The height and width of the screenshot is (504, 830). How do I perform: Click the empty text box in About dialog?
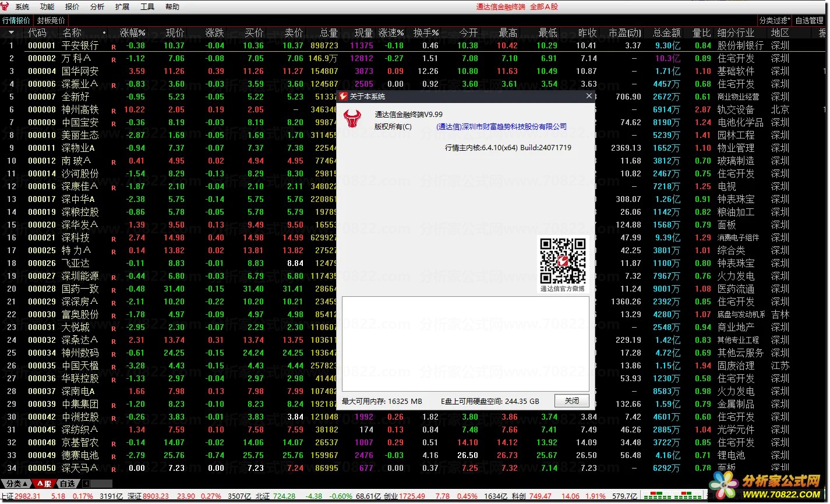(x=465, y=344)
